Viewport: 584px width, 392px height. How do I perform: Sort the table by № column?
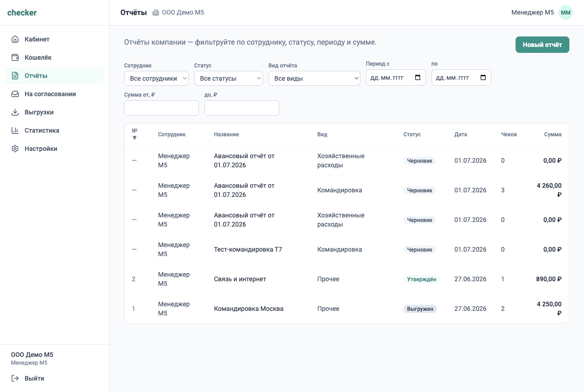pyautogui.click(x=135, y=134)
